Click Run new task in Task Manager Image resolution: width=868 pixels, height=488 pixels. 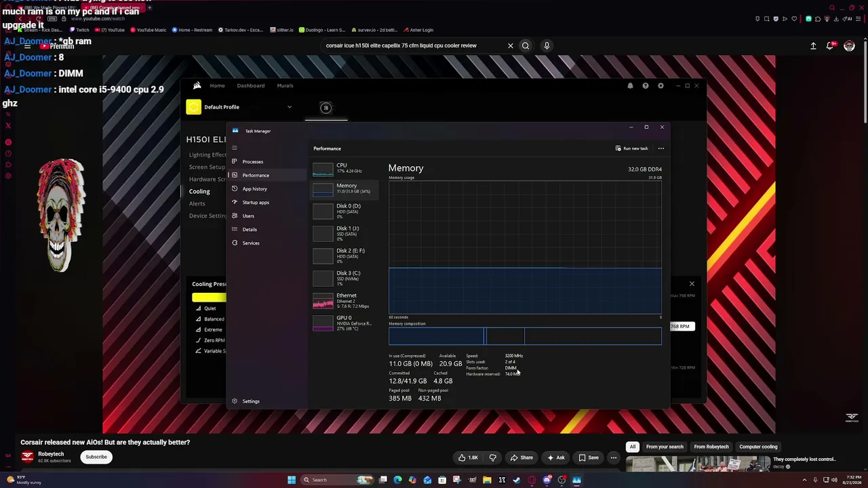point(631,148)
